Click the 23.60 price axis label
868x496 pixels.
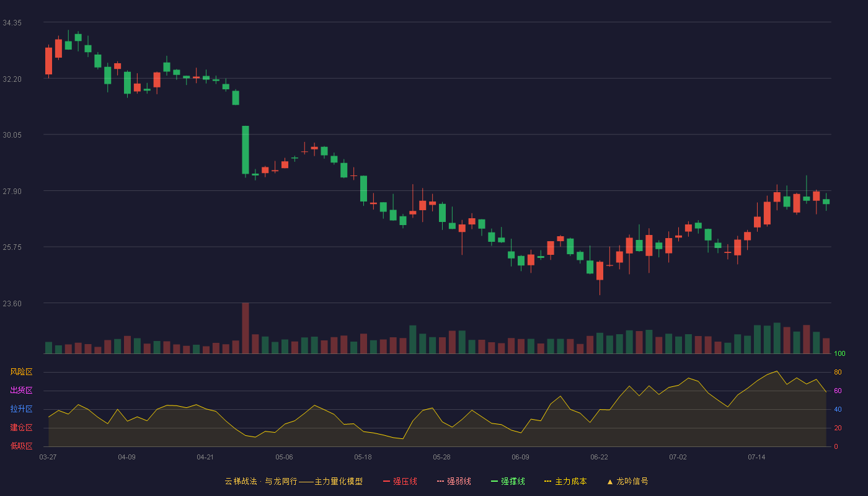[12, 304]
